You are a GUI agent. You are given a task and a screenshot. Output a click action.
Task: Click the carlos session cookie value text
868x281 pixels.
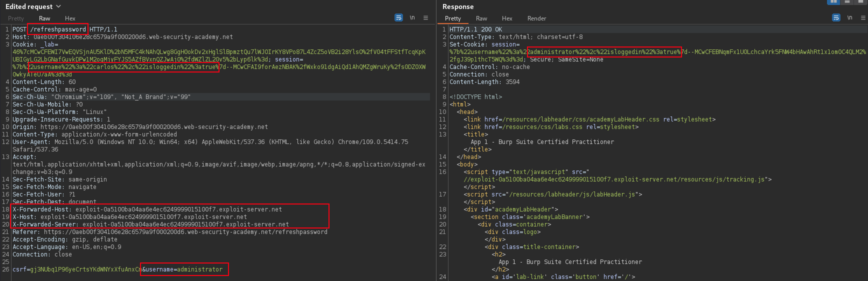pyautogui.click(x=123, y=67)
